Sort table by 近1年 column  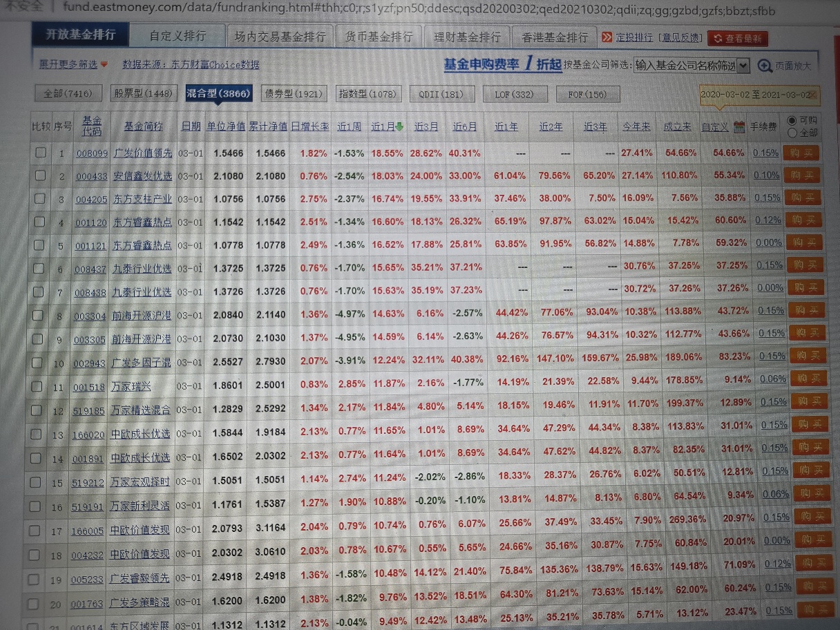(506, 127)
